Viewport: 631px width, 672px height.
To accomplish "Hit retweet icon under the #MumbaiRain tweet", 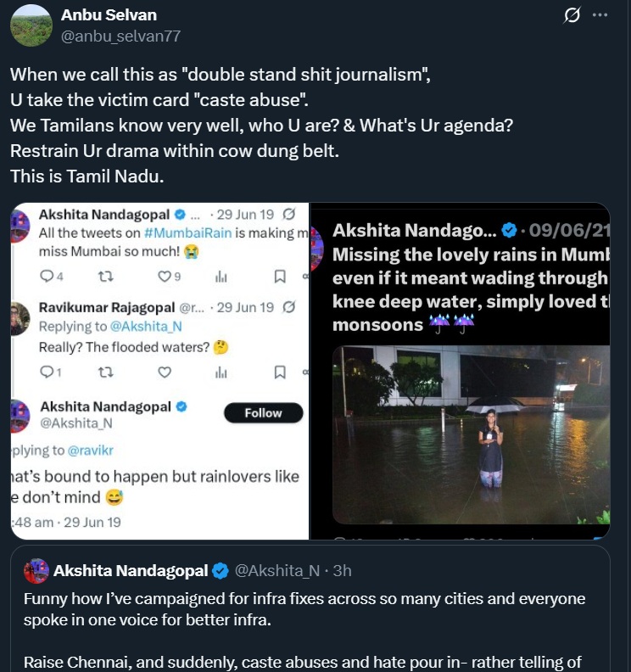I will click(x=106, y=276).
